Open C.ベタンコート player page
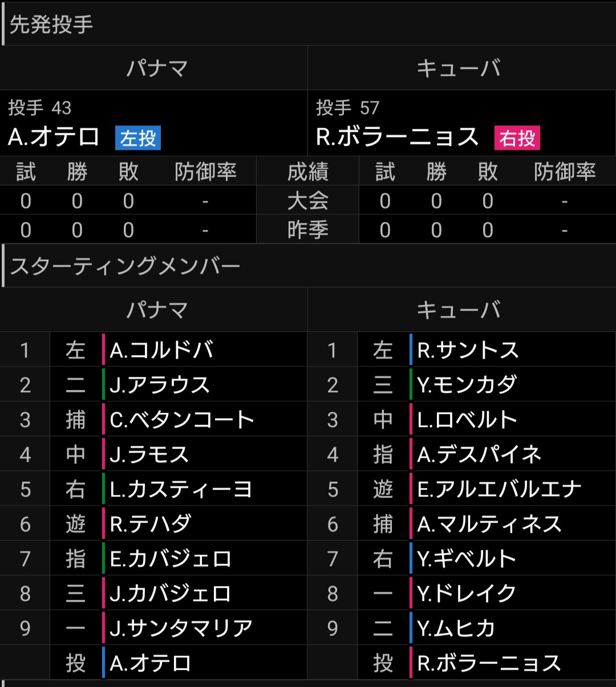616x687 pixels. coord(182,420)
